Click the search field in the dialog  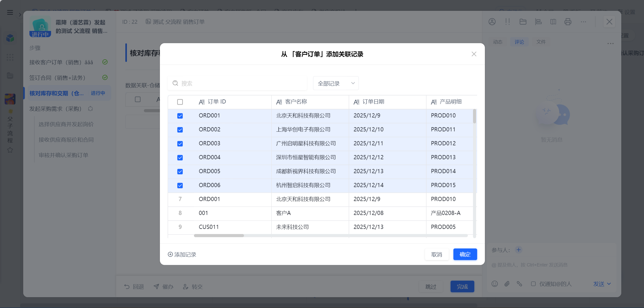click(x=237, y=83)
